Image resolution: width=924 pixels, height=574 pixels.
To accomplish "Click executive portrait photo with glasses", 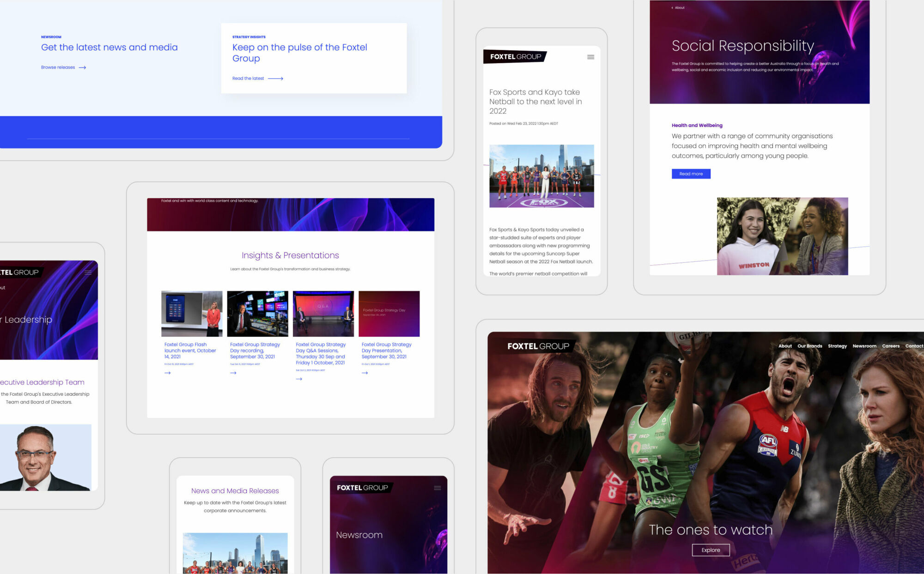I will [46, 457].
